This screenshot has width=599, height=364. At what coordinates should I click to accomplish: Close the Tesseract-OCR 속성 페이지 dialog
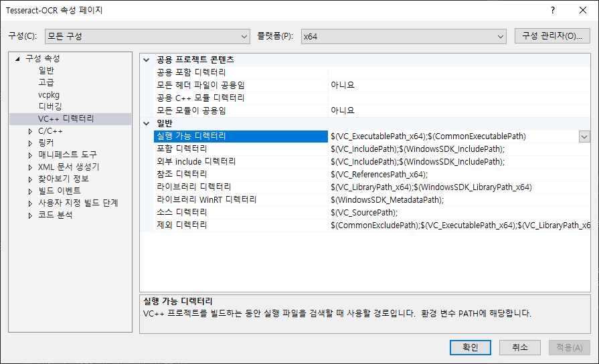pos(583,10)
